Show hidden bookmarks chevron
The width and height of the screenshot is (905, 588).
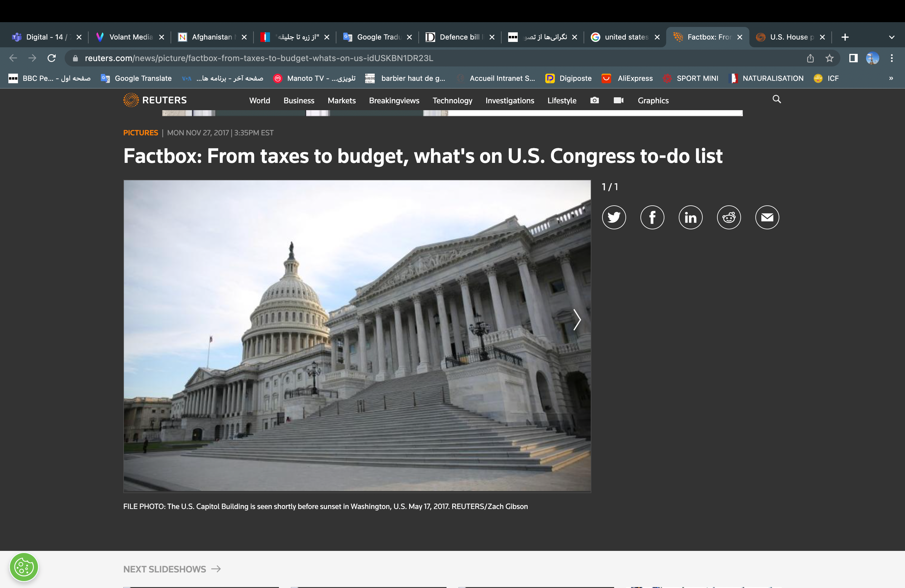(891, 78)
